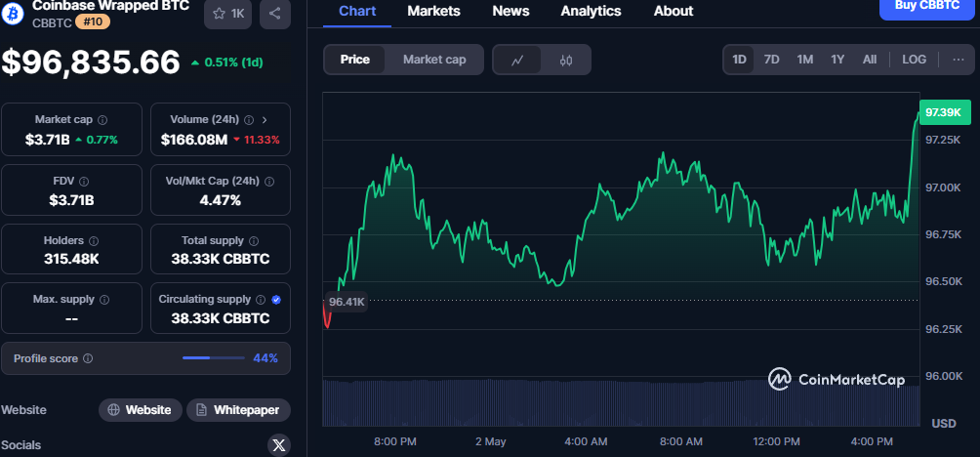Click the Coinbase Wrapped BTC coin logo

pyautogui.click(x=12, y=12)
